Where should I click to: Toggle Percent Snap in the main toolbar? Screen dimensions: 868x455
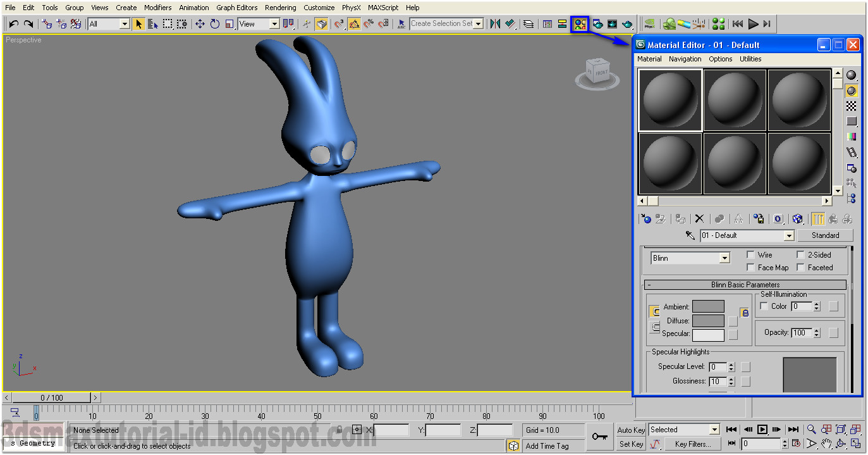tap(369, 24)
